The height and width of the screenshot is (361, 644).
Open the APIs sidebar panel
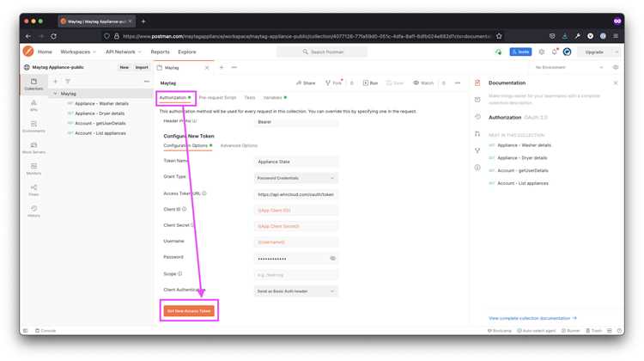click(33, 105)
